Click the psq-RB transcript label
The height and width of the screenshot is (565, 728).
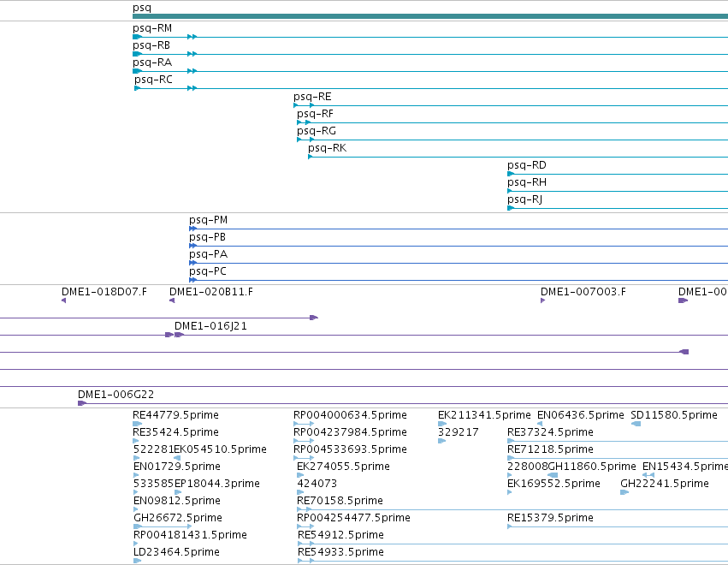tap(151, 45)
